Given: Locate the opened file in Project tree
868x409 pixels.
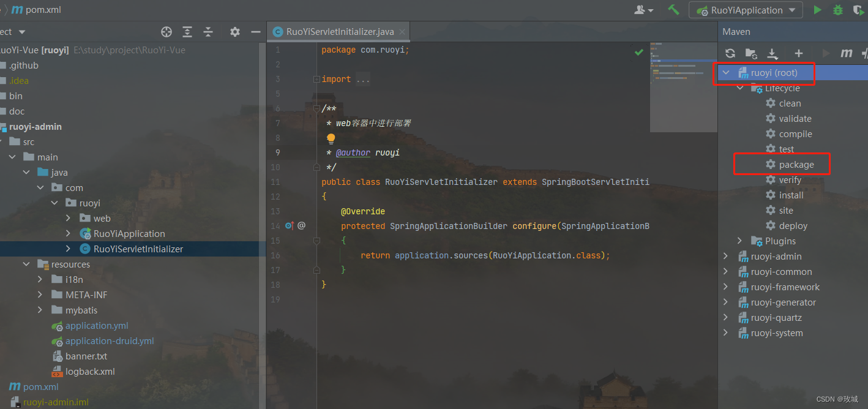Looking at the screenshot, I should click(166, 32).
